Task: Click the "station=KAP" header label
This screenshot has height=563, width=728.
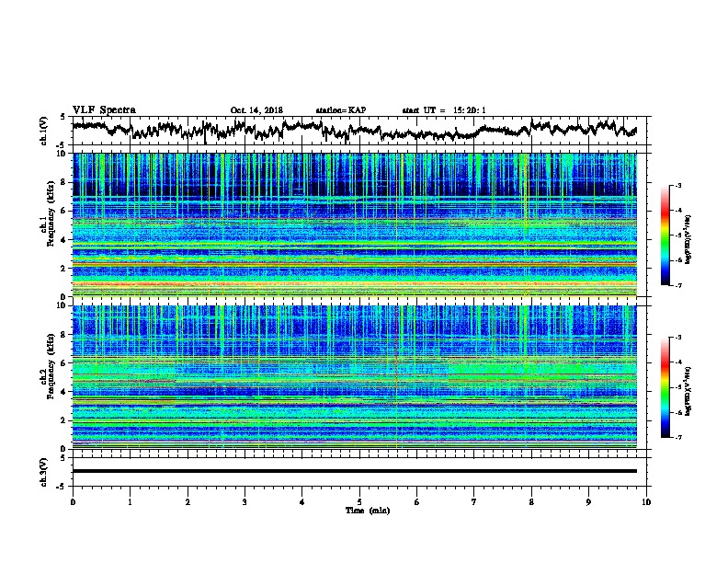Action: [x=341, y=110]
